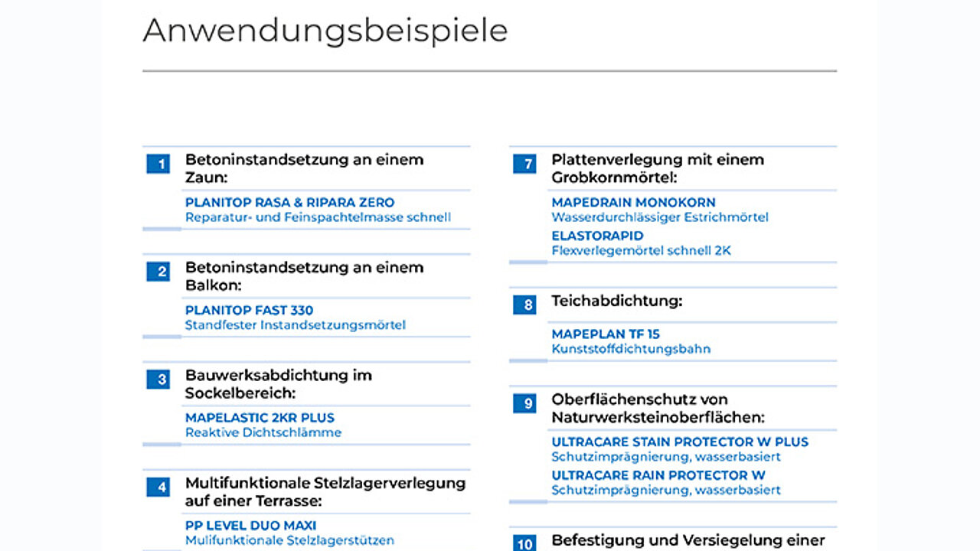Click the blue number 4 badge
This screenshot has width=980, height=551.
(x=158, y=487)
